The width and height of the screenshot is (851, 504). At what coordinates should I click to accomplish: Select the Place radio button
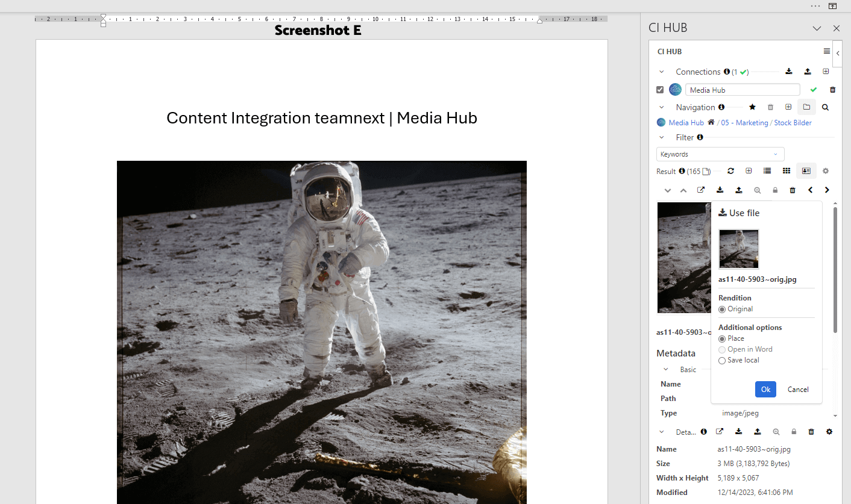(722, 339)
